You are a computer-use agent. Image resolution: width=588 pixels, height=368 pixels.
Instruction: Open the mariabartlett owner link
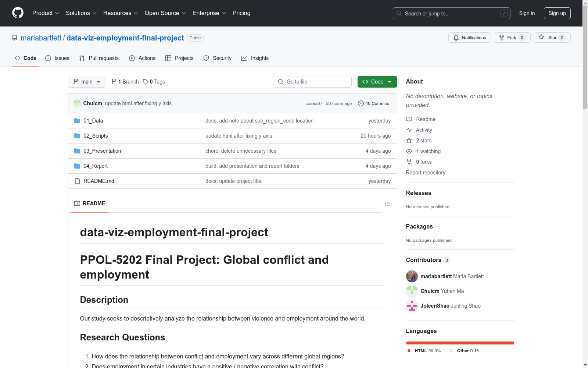[x=41, y=38]
